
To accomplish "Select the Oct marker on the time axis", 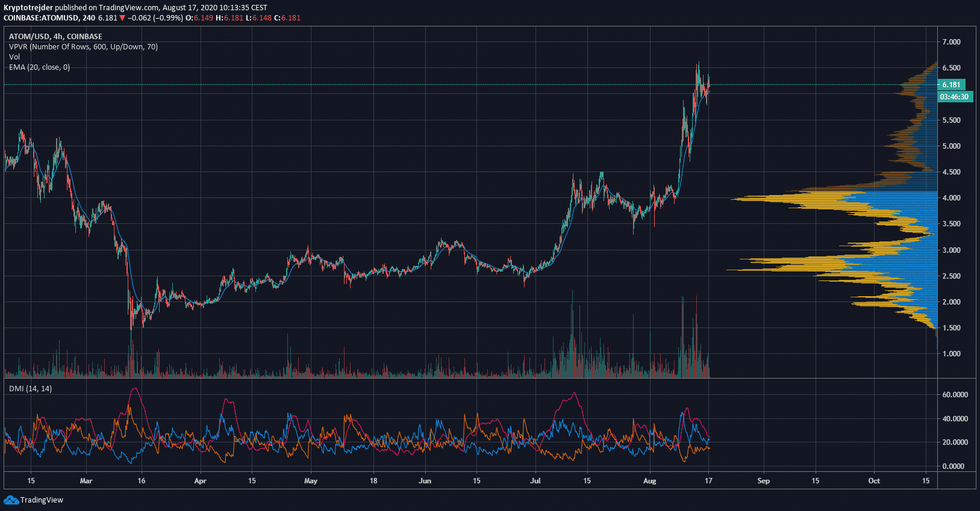I will click(x=873, y=481).
